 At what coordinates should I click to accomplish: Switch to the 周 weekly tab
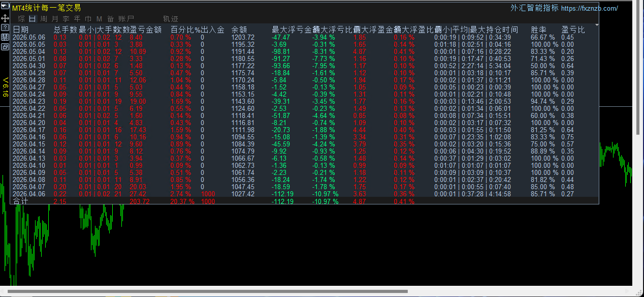click(x=44, y=19)
